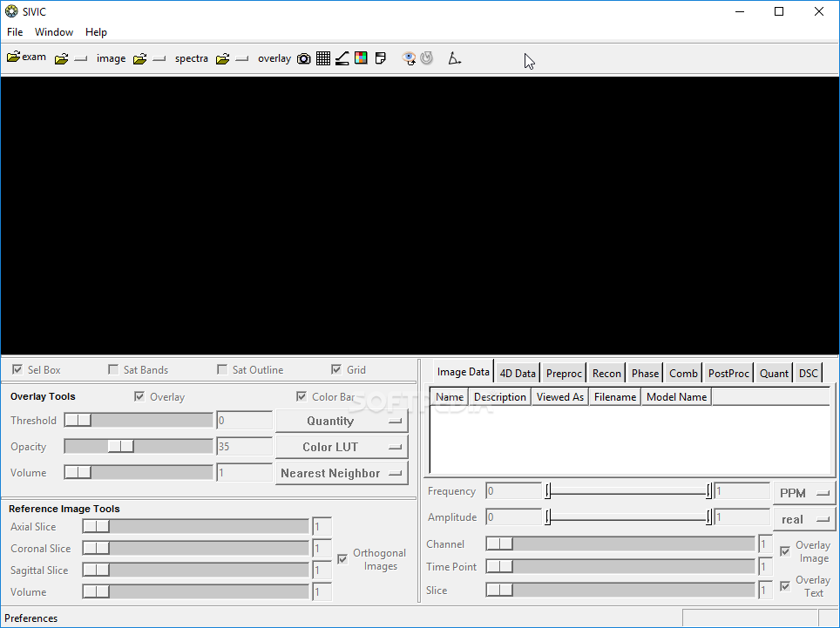Switch to the Comb tab
This screenshot has height=628, width=840.
point(683,373)
